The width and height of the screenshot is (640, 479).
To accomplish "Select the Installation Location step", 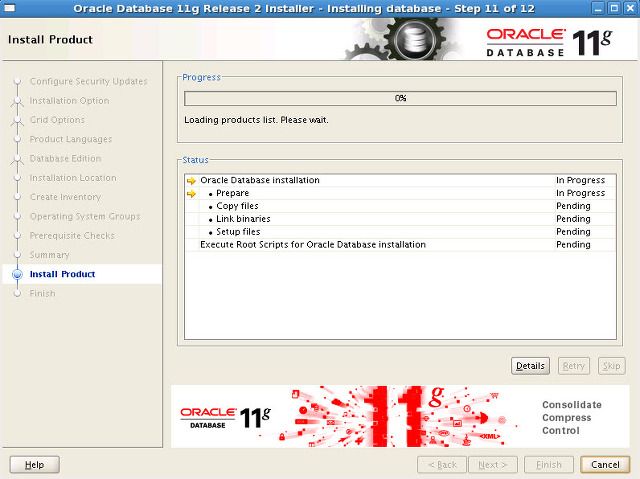I will pyautogui.click(x=73, y=178).
